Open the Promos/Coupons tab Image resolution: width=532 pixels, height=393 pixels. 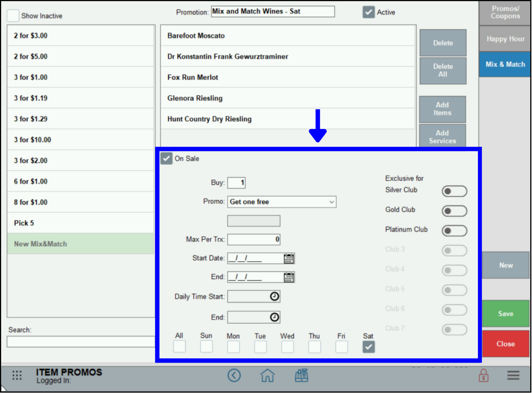[505, 12]
